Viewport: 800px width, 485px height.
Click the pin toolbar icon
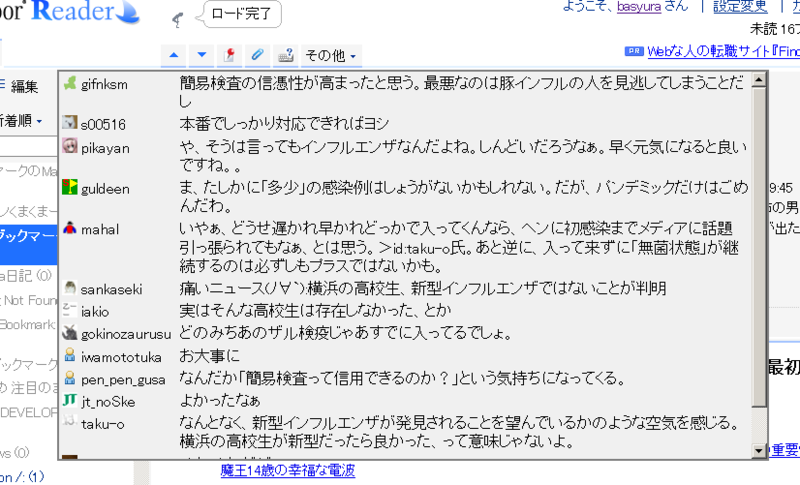coord(230,55)
